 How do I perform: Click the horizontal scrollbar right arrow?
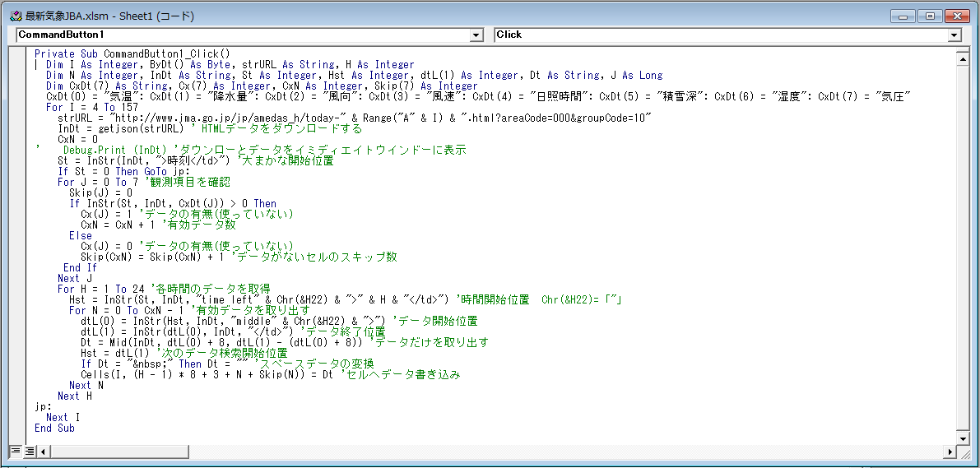coord(950,451)
